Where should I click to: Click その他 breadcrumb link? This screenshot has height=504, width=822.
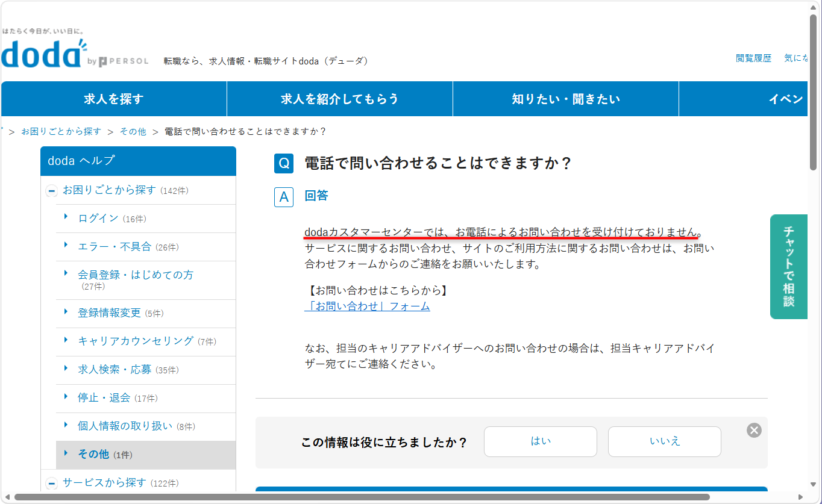pyautogui.click(x=133, y=131)
